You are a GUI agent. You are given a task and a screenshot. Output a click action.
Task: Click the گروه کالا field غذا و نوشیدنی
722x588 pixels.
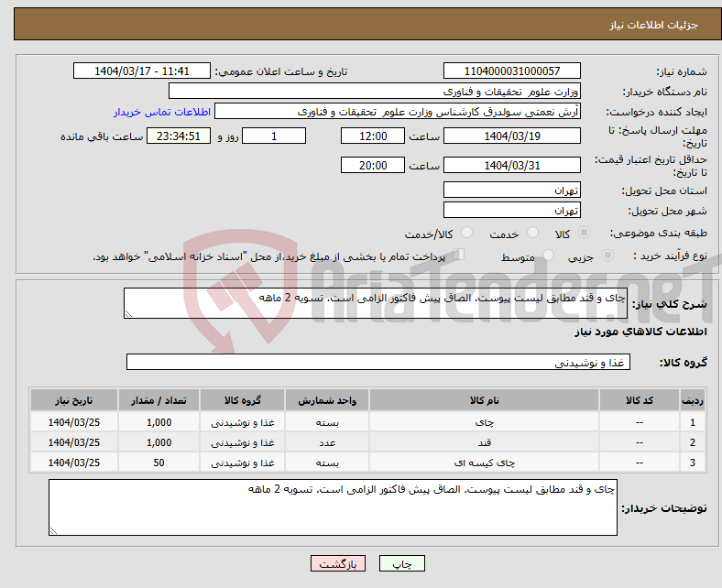pyautogui.click(x=378, y=362)
